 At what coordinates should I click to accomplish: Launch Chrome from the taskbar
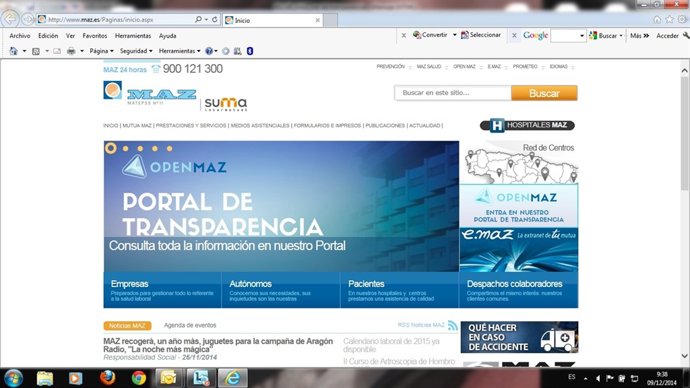pyautogui.click(x=139, y=378)
